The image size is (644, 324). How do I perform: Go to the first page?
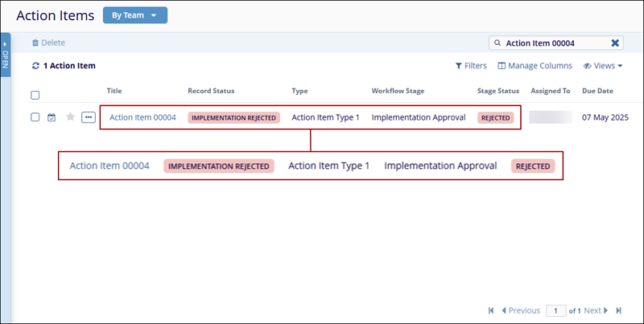click(492, 310)
